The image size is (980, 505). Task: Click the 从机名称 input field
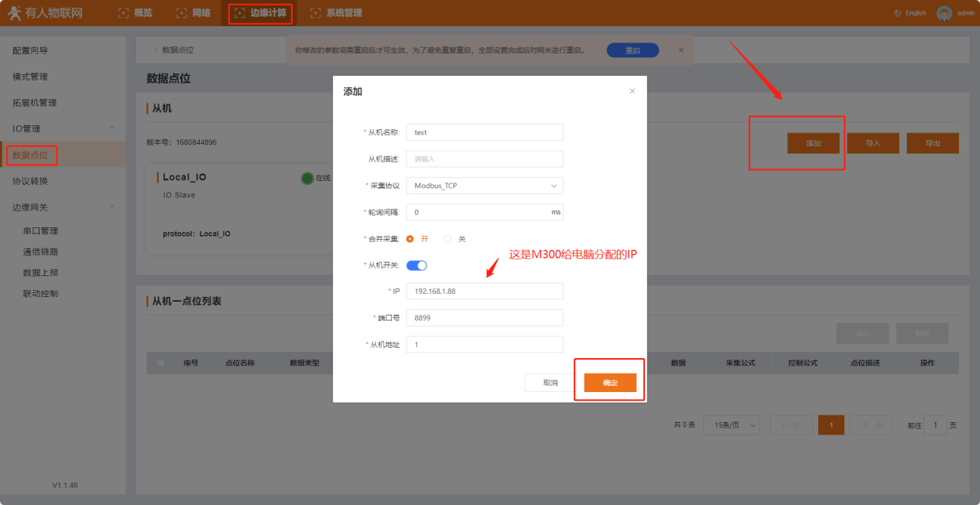[485, 132]
